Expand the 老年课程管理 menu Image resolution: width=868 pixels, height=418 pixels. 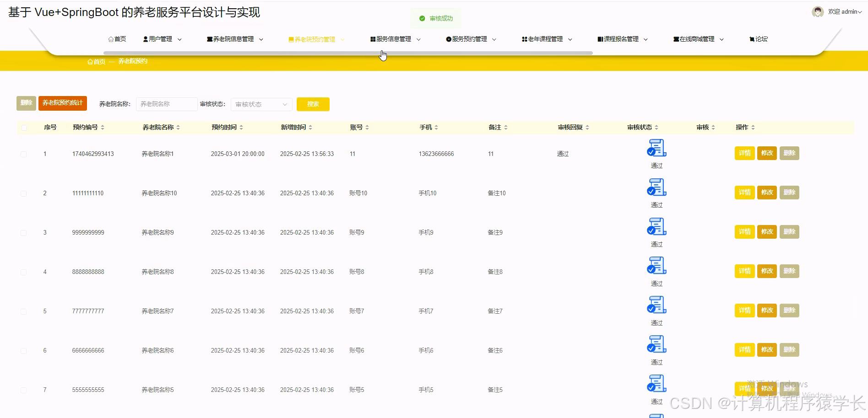tap(547, 39)
